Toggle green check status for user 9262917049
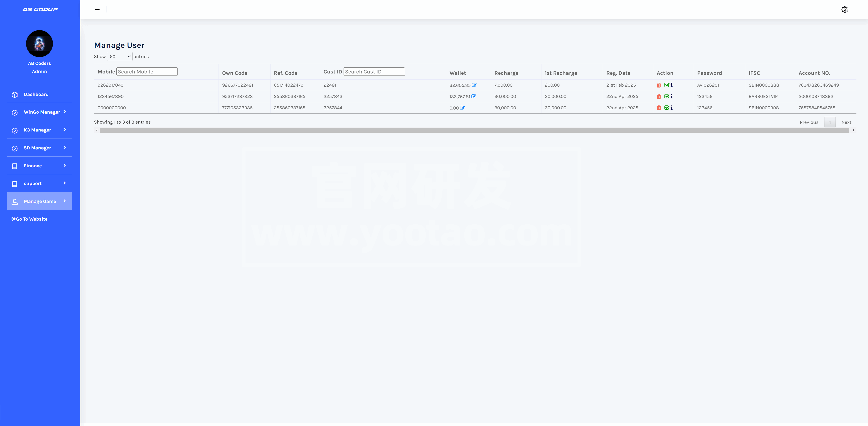 tap(666, 85)
